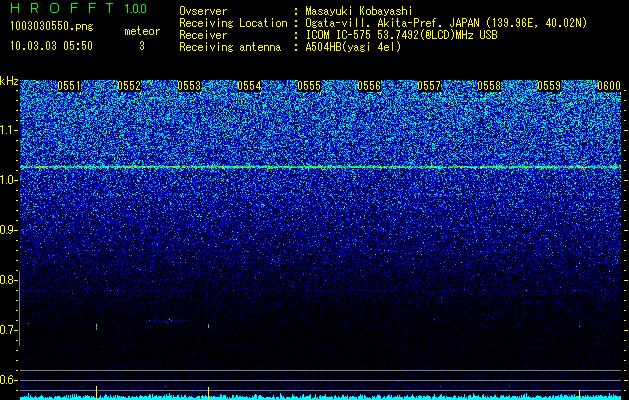Click the 1.1 kHz axis label

[x=7, y=130]
